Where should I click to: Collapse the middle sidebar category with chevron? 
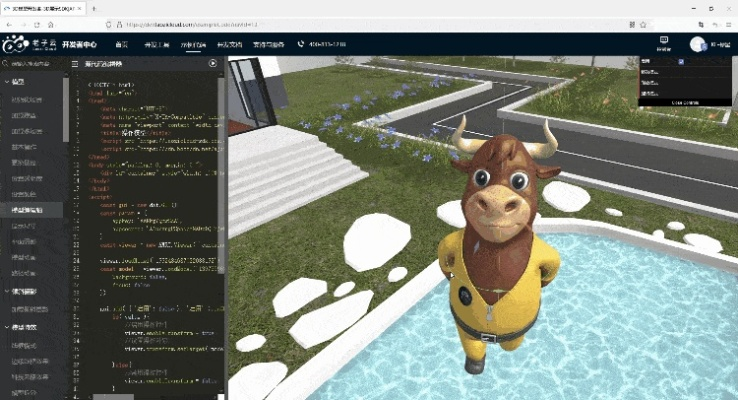tap(7, 292)
